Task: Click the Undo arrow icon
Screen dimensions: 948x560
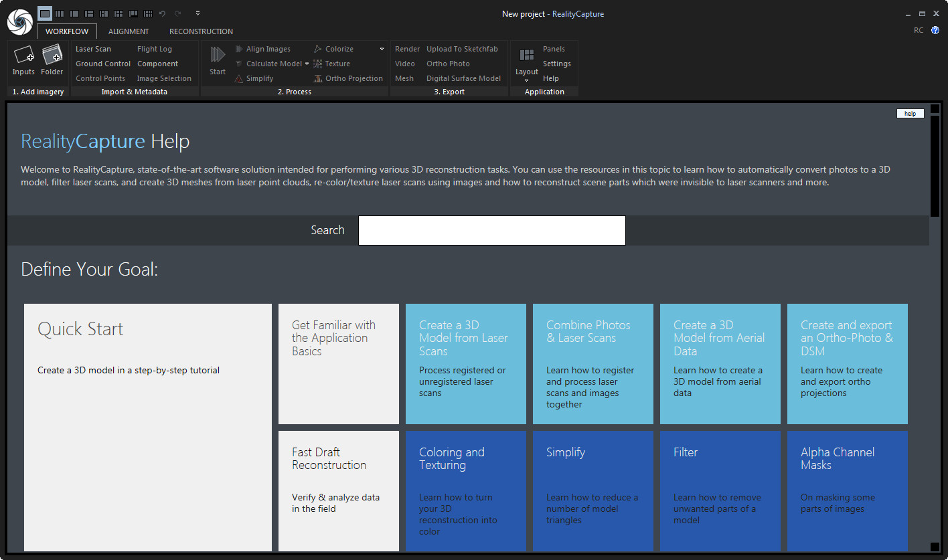Action: [163, 13]
